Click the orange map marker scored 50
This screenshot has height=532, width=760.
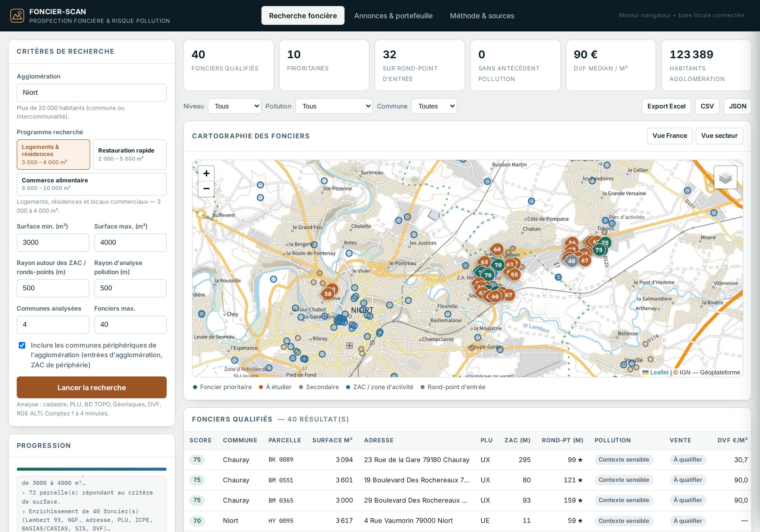[328, 294]
